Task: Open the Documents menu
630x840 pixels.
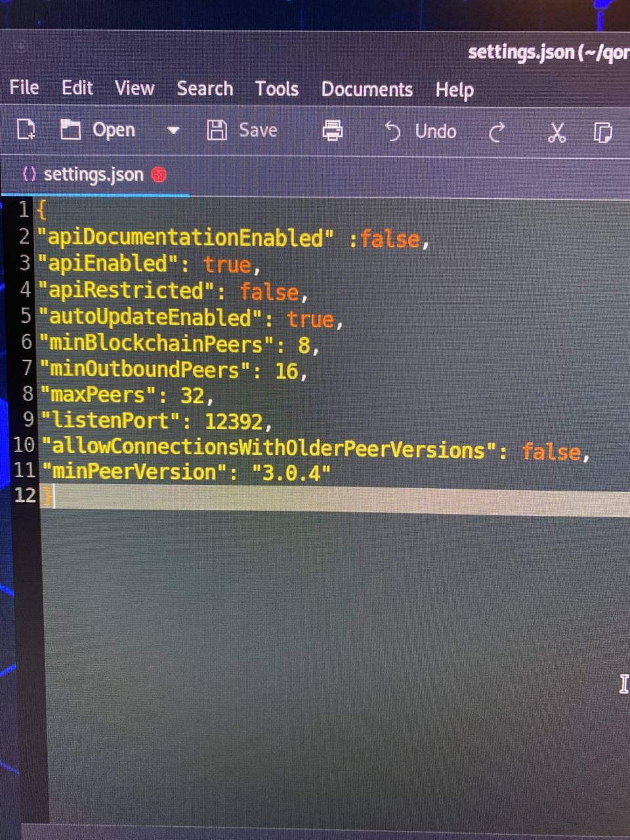Action: [x=367, y=89]
